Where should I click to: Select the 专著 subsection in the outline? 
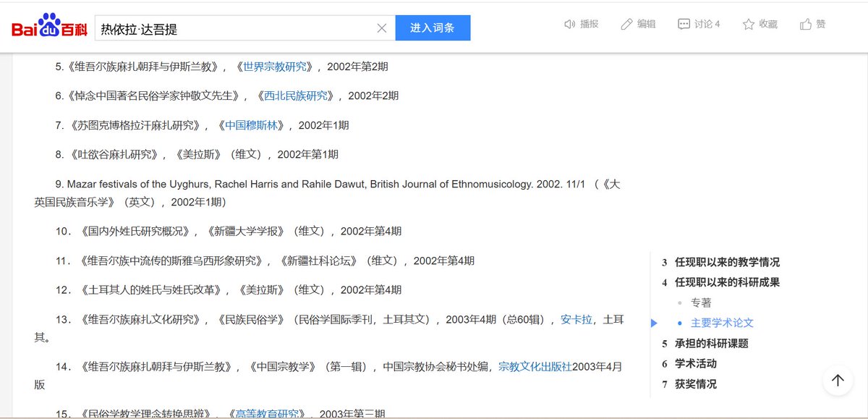point(701,302)
